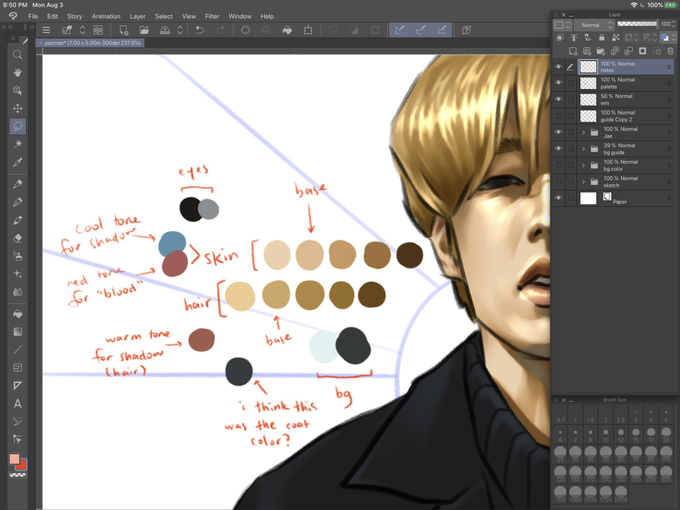This screenshot has width=680, height=510.
Task: Choose brush size 2000
Action: click(x=621, y=494)
